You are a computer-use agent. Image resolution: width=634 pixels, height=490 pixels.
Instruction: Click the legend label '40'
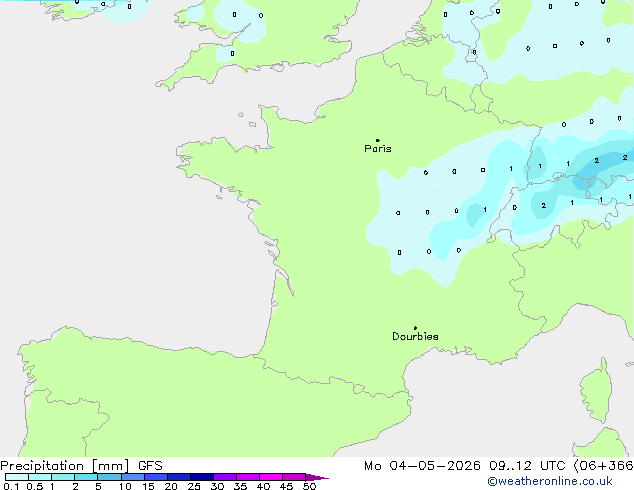(x=263, y=486)
